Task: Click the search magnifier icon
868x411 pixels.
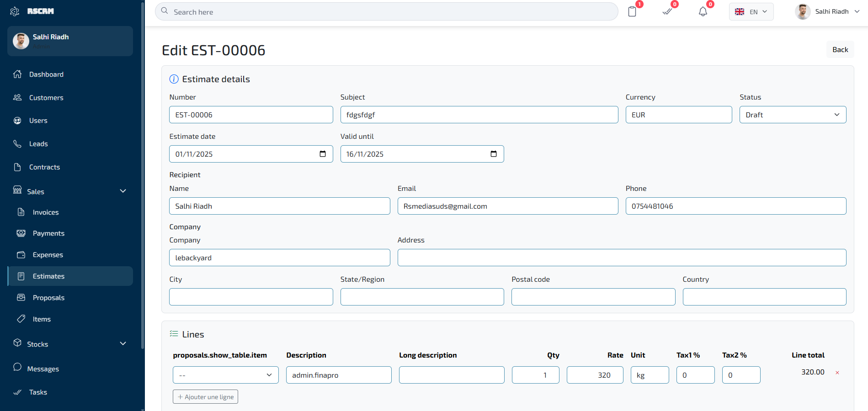Action: [165, 11]
